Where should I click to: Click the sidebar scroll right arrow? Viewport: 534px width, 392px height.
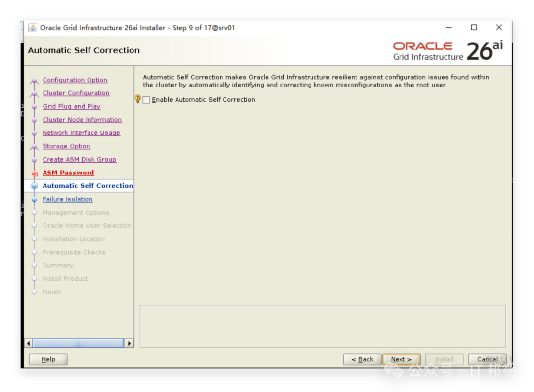click(x=129, y=343)
